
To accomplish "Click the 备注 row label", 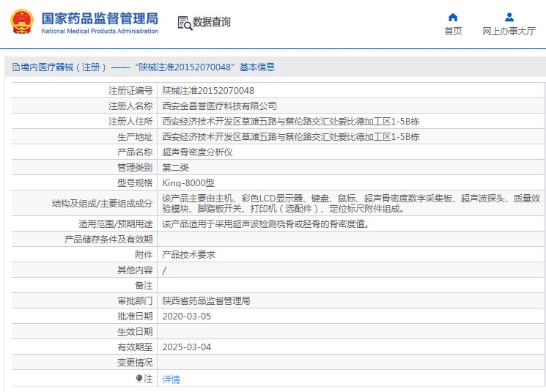I will pyautogui.click(x=144, y=286).
